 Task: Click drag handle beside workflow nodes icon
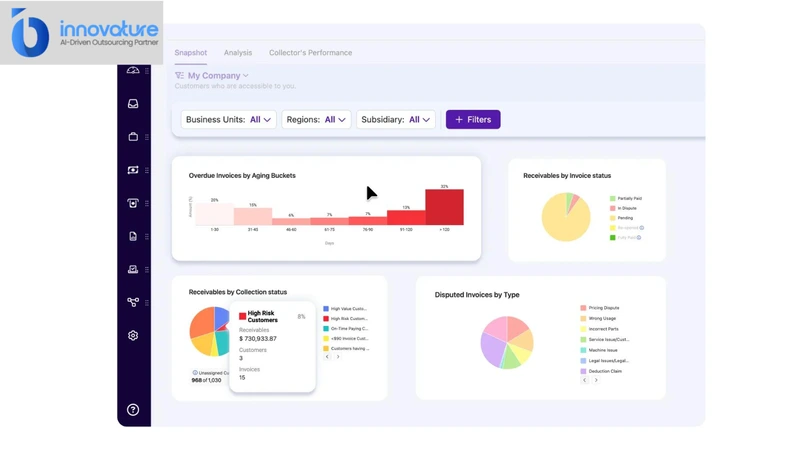pos(147,303)
